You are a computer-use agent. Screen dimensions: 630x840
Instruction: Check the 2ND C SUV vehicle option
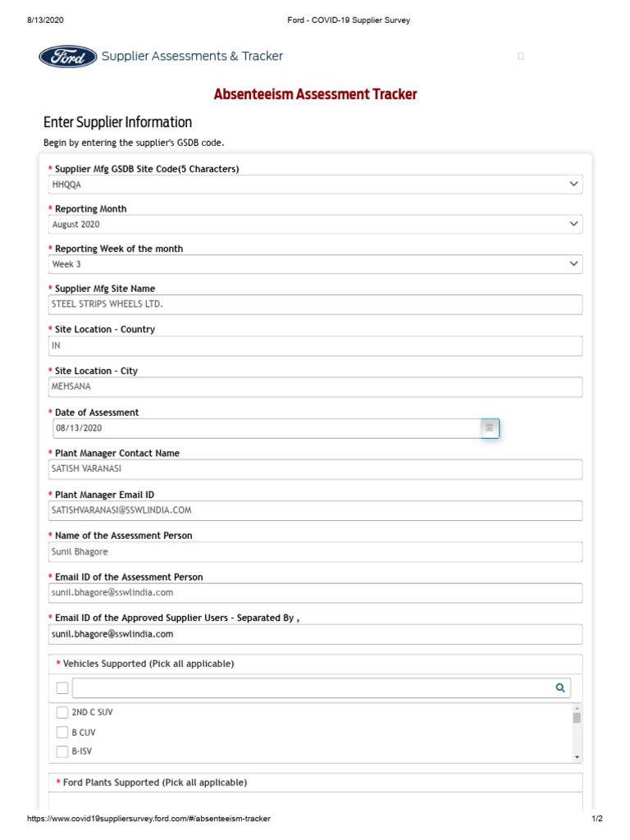(x=62, y=712)
